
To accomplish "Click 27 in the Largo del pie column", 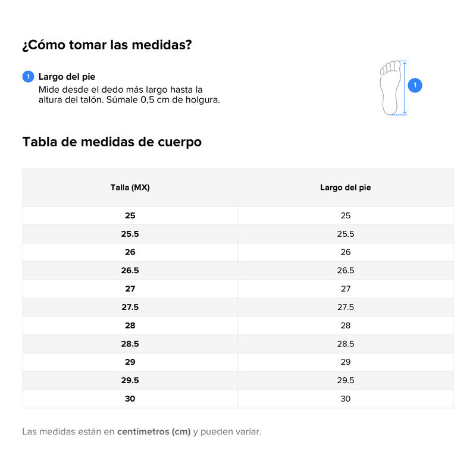I will (x=345, y=289).
